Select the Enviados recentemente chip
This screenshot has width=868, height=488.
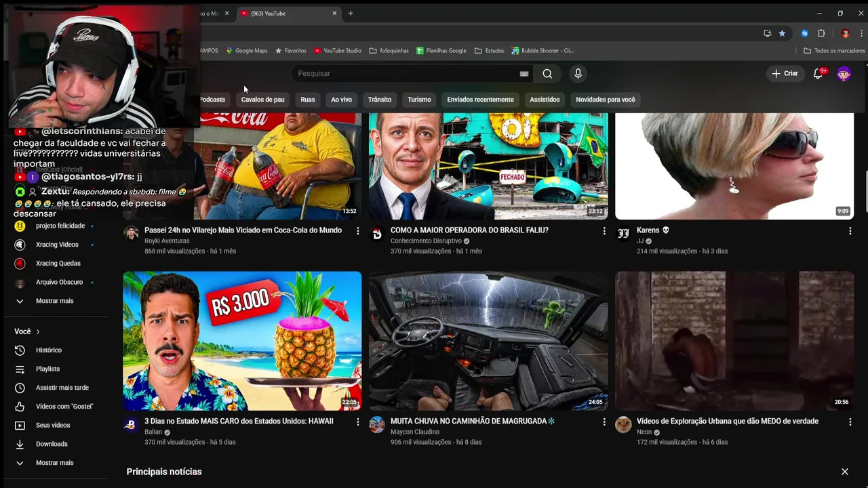[x=480, y=100]
